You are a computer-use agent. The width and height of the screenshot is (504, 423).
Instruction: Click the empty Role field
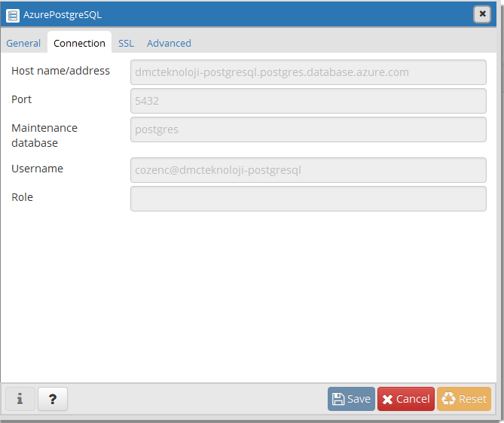[x=308, y=199]
